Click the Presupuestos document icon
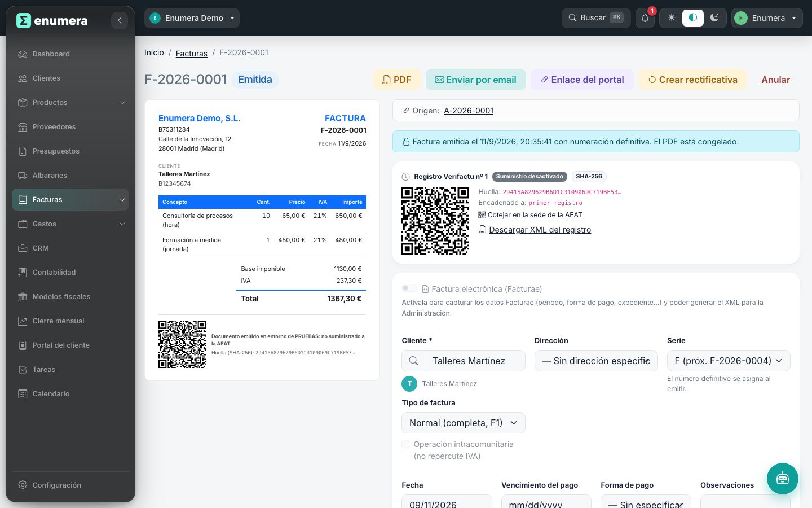The height and width of the screenshot is (508, 812). (x=23, y=151)
